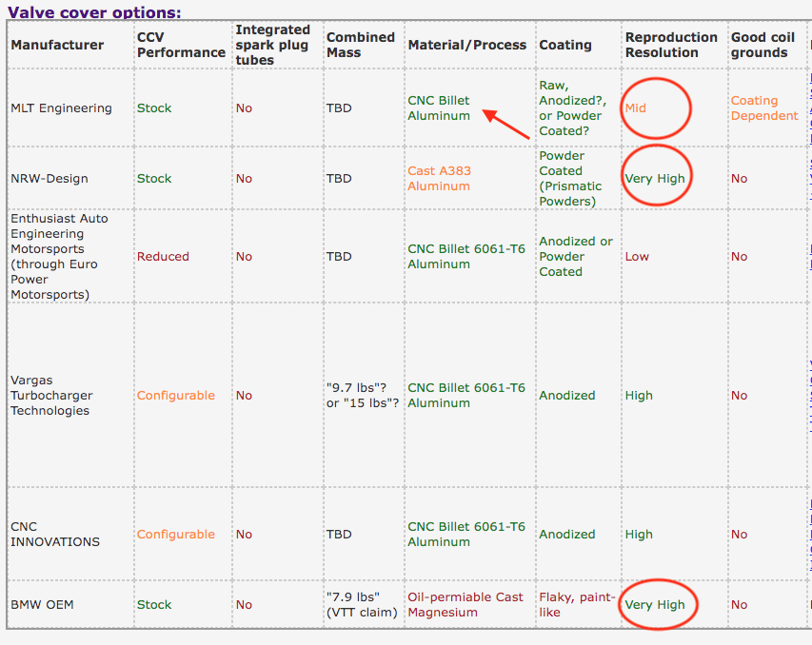812x645 pixels.
Task: Click coil grounds 'No' in Enthusiast Auto row
Action: coord(739,256)
